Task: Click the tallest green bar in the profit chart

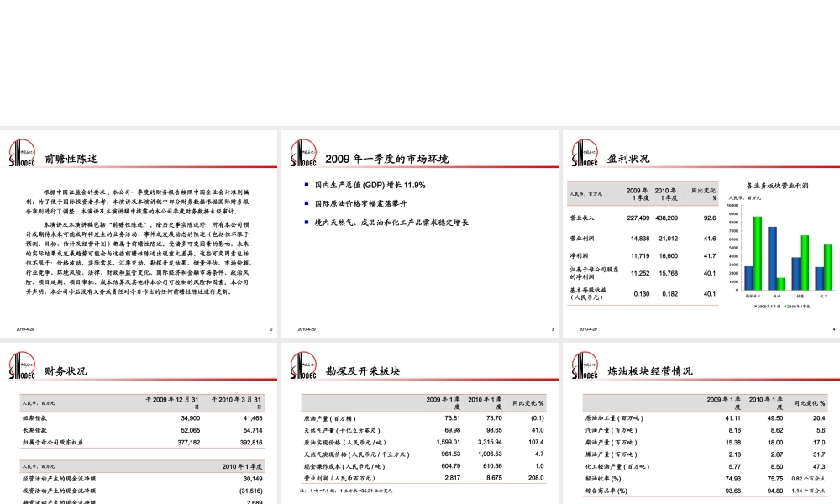Action: click(758, 254)
